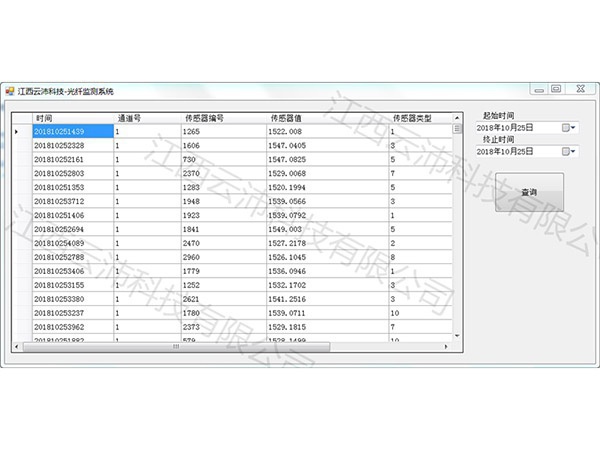600x450 pixels.
Task: Sort by the 时间 column header
Action: click(70, 117)
